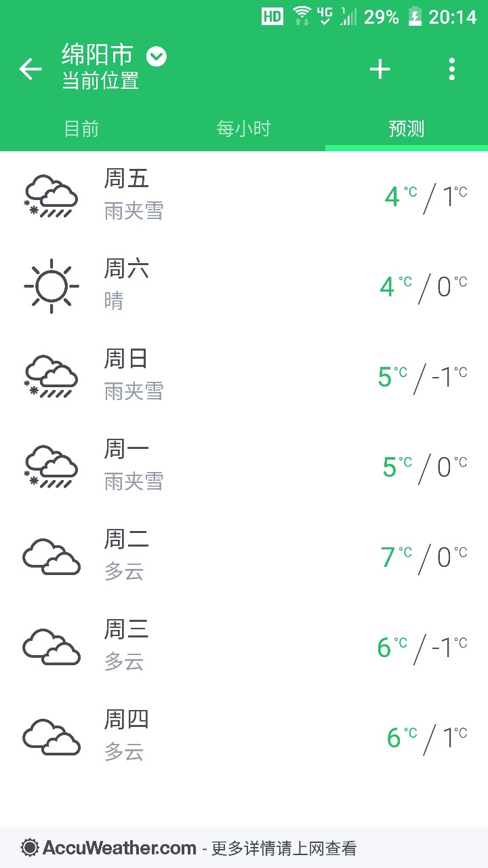
Task: Select the 预测 tab
Action: [407, 128]
